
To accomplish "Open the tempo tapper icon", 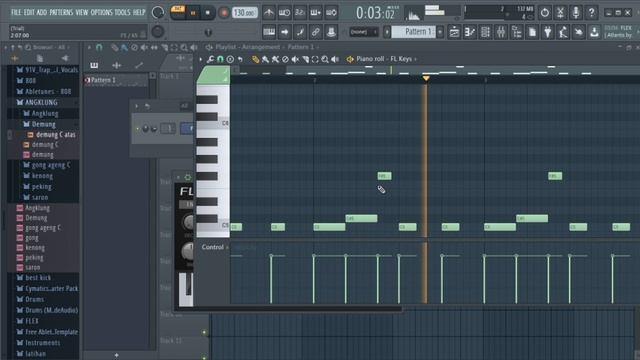I will pos(563,32).
